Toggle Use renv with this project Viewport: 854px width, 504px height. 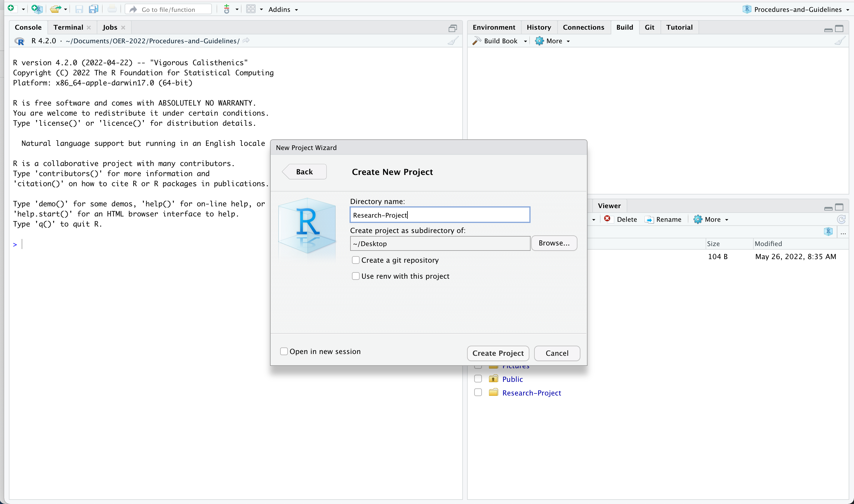[355, 276]
